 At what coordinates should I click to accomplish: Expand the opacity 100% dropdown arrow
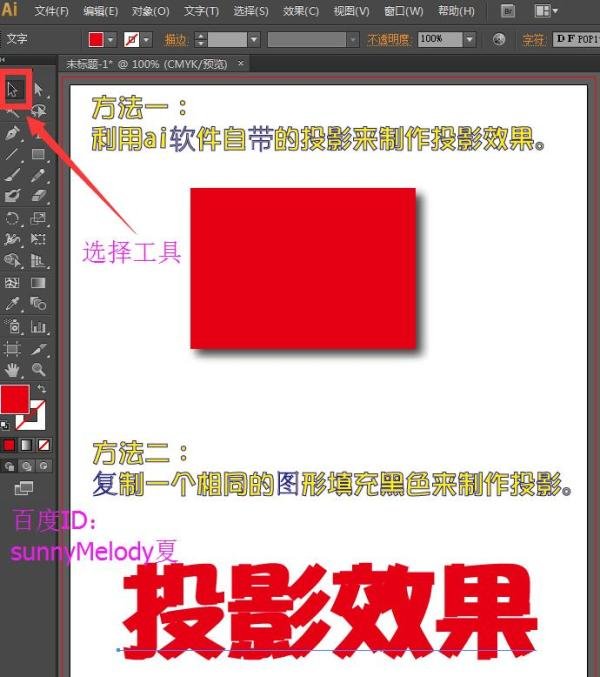(469, 39)
